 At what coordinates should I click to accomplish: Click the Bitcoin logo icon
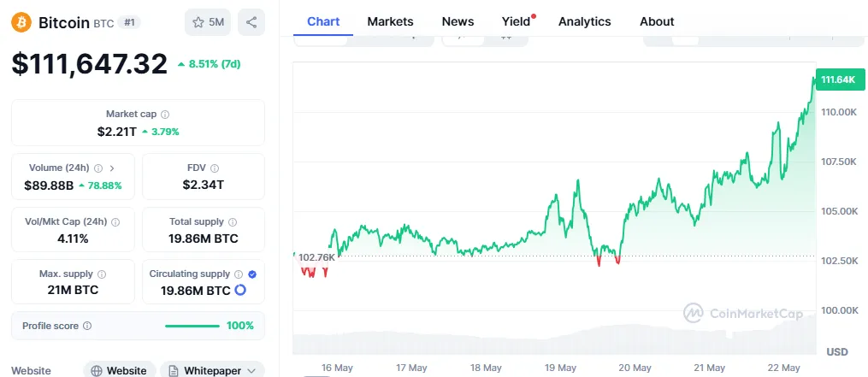(22, 22)
